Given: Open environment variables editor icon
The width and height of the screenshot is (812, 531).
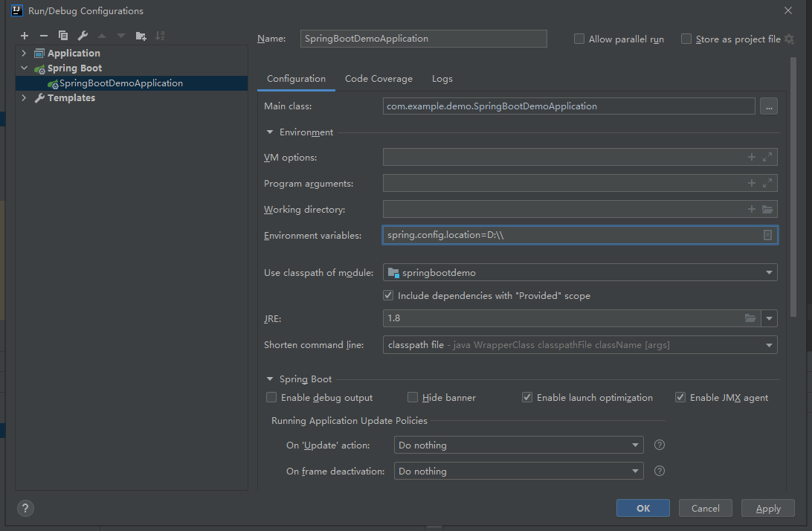Looking at the screenshot, I should (767, 235).
